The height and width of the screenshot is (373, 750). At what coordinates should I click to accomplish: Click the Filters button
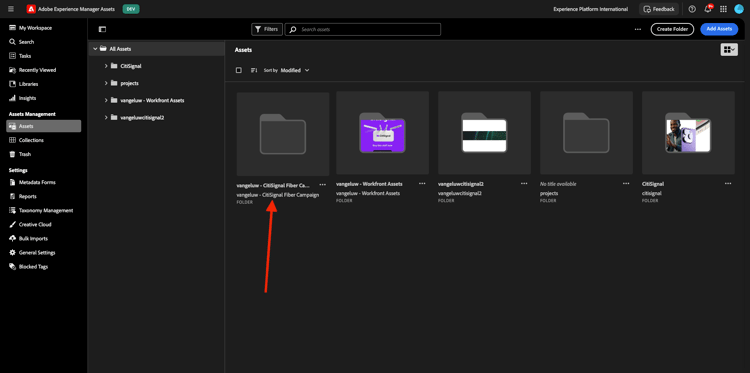click(267, 29)
